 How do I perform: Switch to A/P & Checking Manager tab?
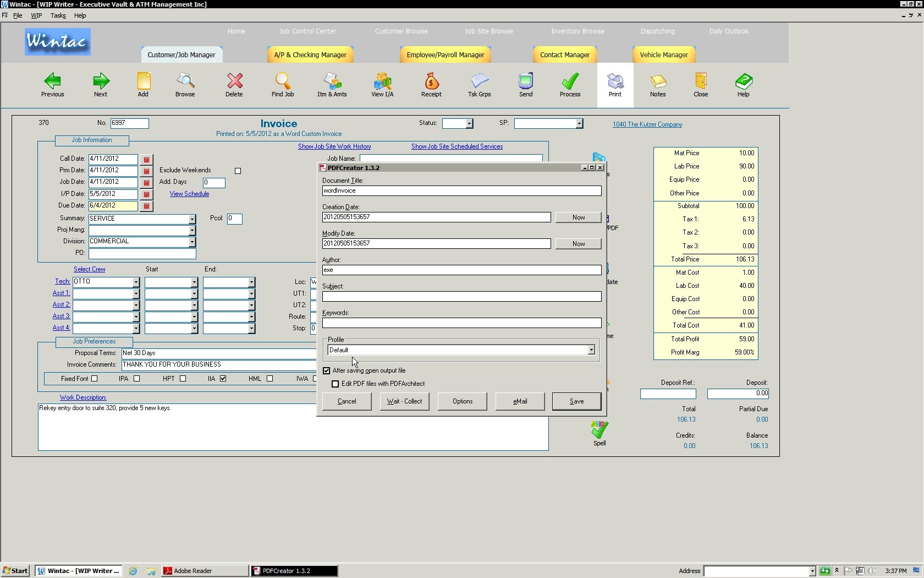pyautogui.click(x=310, y=55)
